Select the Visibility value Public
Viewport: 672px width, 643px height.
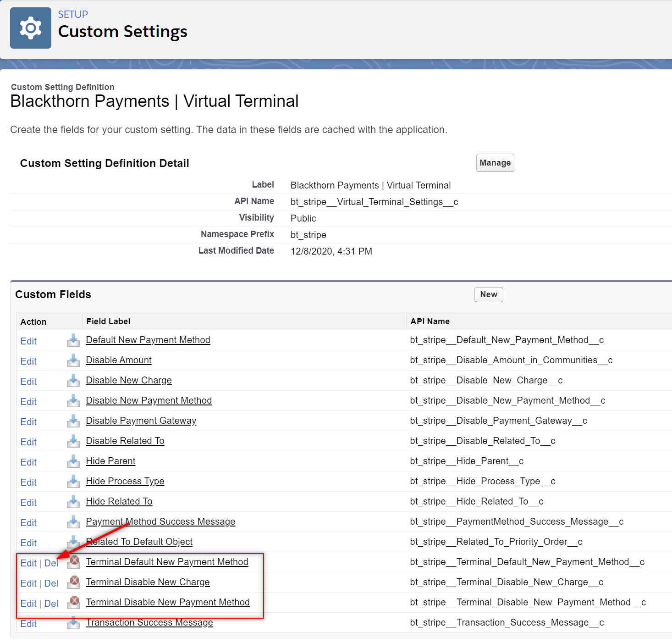[x=303, y=218]
